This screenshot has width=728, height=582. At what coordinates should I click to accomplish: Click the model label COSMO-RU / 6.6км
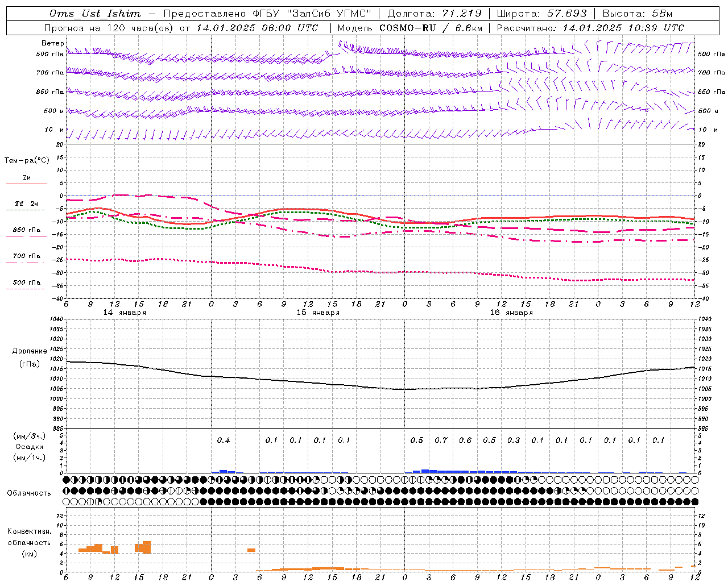[431, 28]
